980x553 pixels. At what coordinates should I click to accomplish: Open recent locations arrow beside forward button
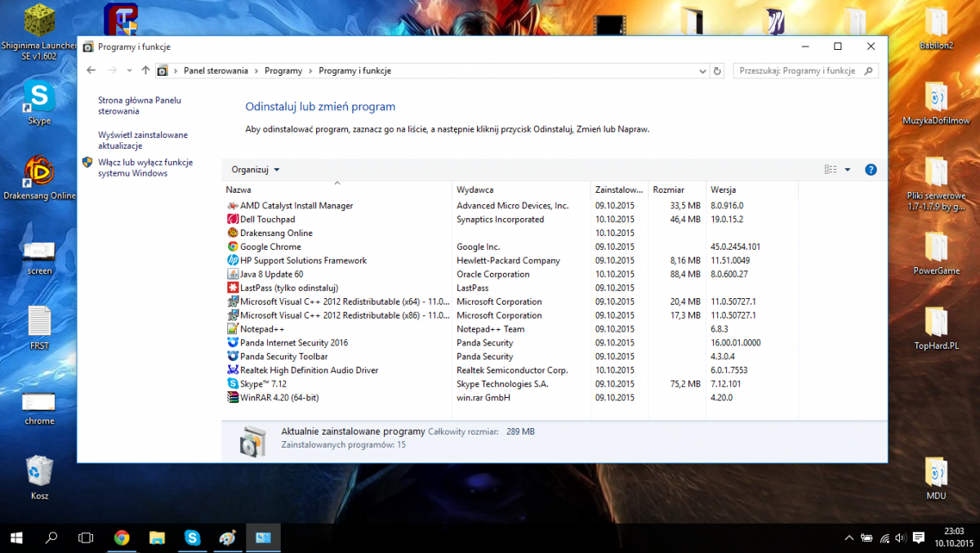tap(130, 71)
